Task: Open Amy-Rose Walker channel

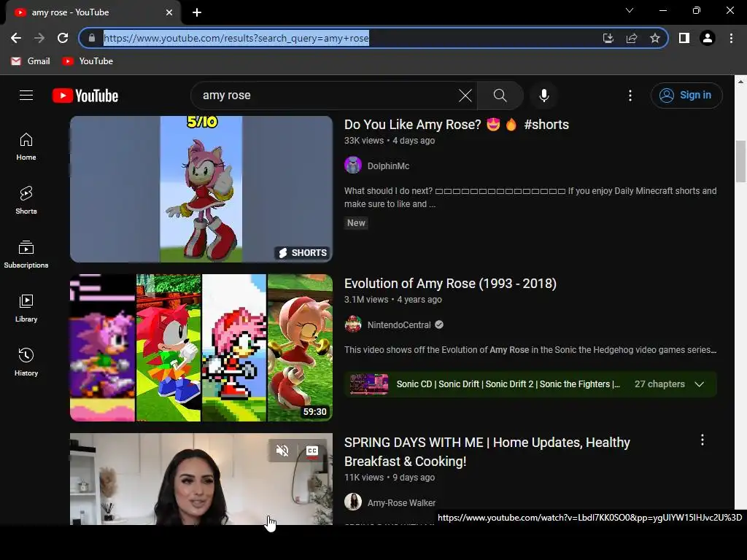Action: point(401,503)
